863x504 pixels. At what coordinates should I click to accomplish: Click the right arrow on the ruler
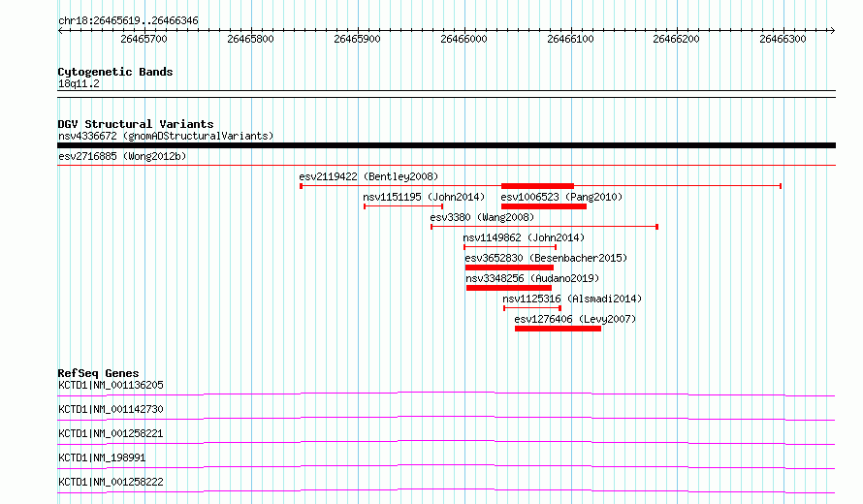pos(832,31)
